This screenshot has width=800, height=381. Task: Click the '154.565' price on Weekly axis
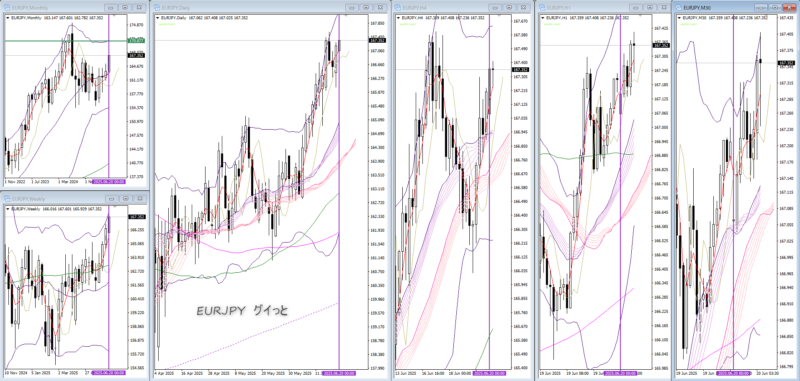coord(136,367)
